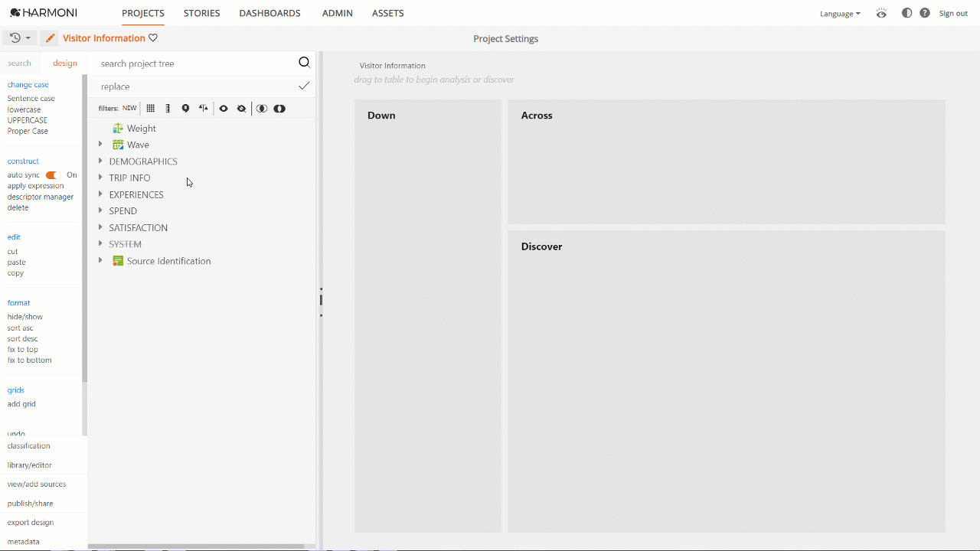Open library/editor
The image size is (980, 551).
pos(30,465)
